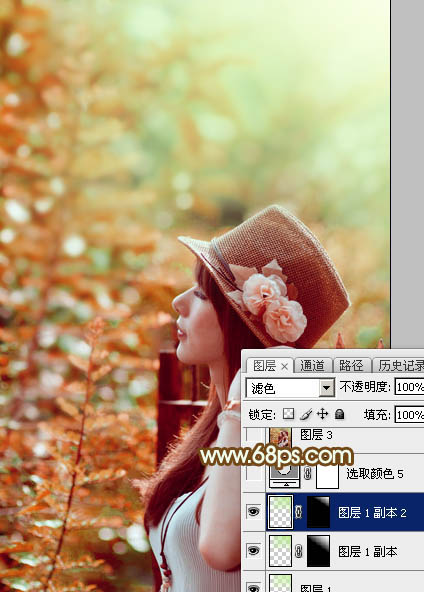The height and width of the screenshot is (592, 424).
Task: Click mask link icon of 图层 1 副本
Action: (x=299, y=552)
